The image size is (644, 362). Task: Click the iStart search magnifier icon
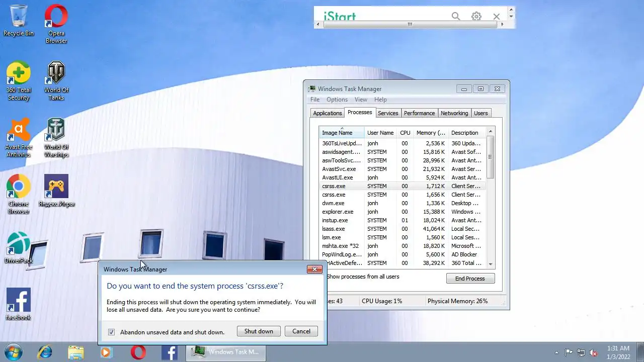456,17
